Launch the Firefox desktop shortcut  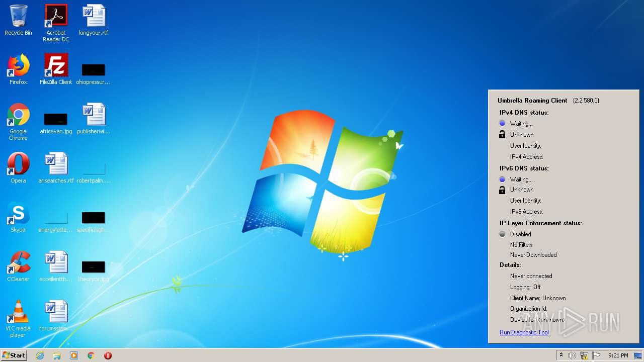pos(18,69)
